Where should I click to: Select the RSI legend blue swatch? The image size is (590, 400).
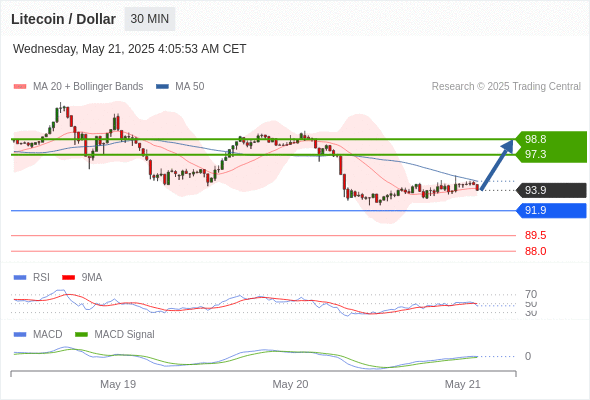(x=20, y=278)
